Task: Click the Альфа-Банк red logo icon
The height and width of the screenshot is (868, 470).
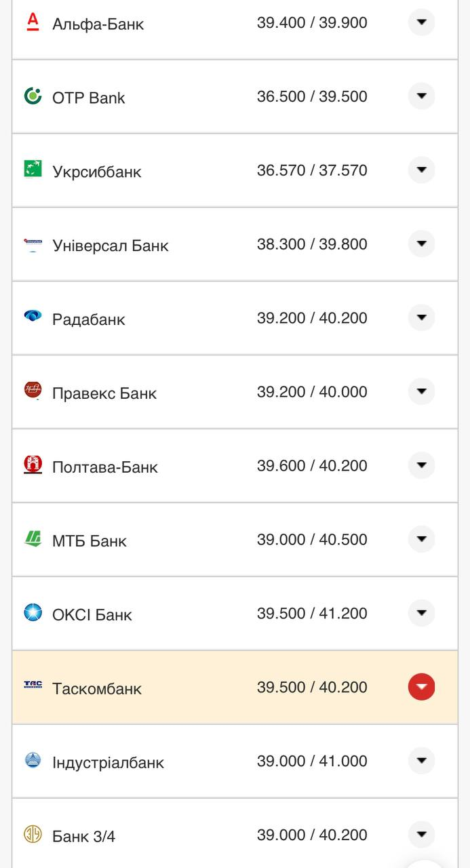Action: [x=33, y=22]
